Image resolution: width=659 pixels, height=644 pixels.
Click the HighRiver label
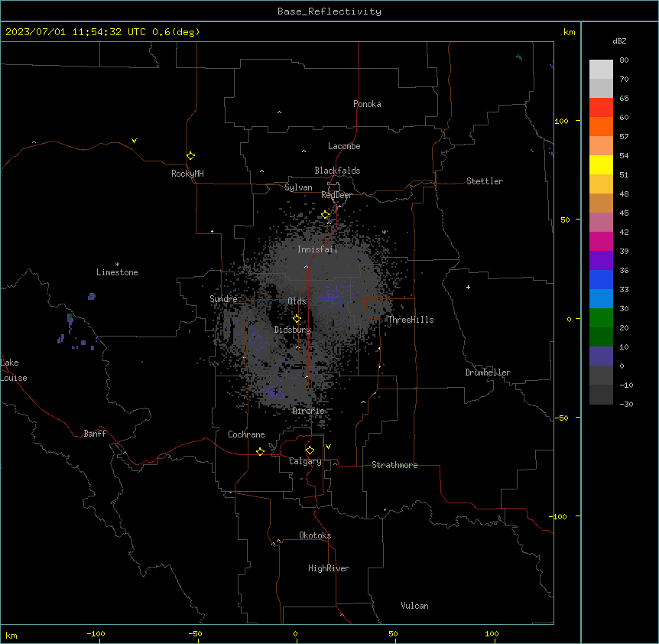[x=329, y=568]
